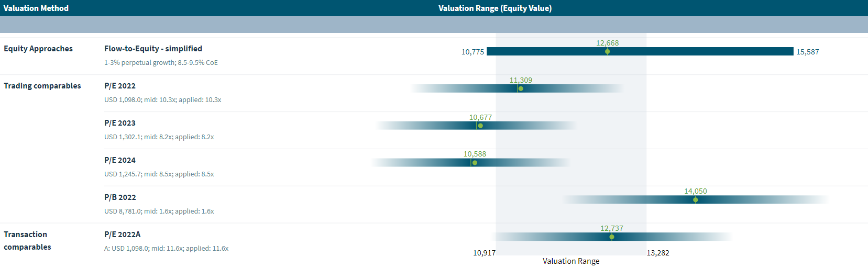Screen dimensions: 868x268
Task: Click the green dot on P/E 2023 bar
Action: tap(480, 126)
